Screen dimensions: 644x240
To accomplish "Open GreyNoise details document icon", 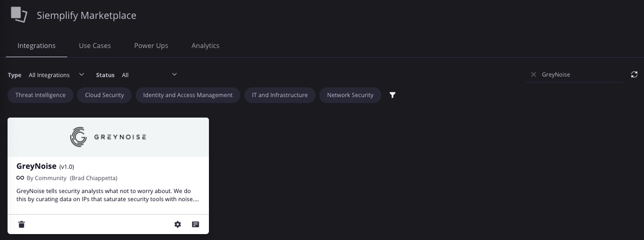I will click(195, 224).
